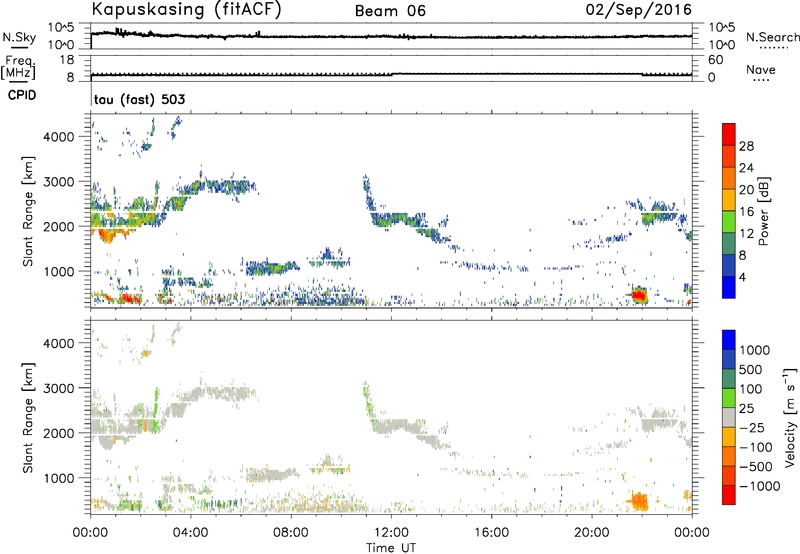Select the 4000 tick on the power panel

pos(59,137)
